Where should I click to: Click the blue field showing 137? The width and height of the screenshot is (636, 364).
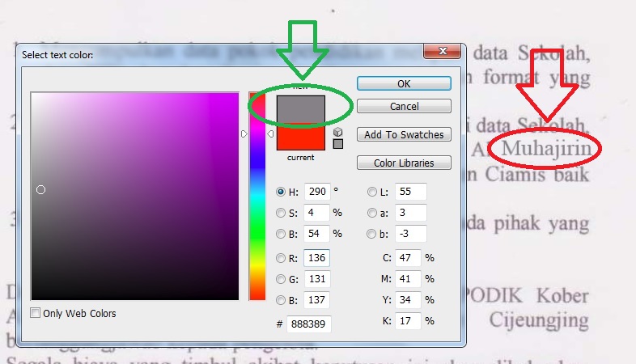coord(316,300)
